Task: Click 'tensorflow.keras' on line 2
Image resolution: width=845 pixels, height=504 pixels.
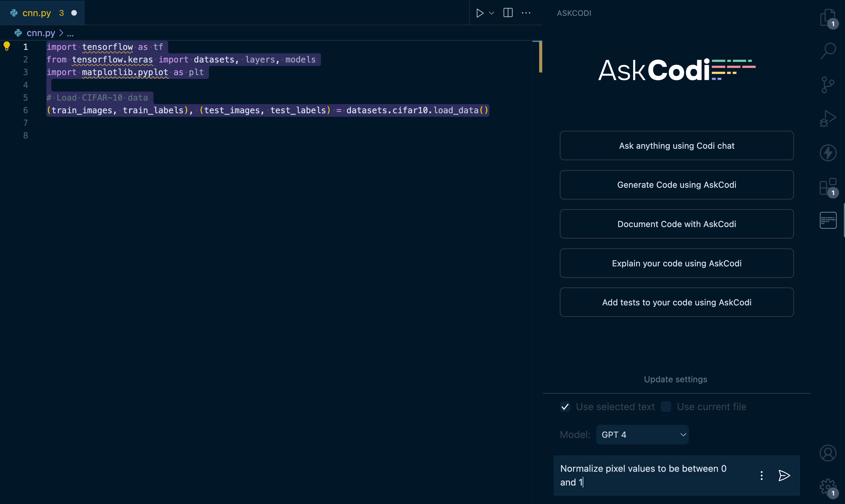Action: point(112,60)
